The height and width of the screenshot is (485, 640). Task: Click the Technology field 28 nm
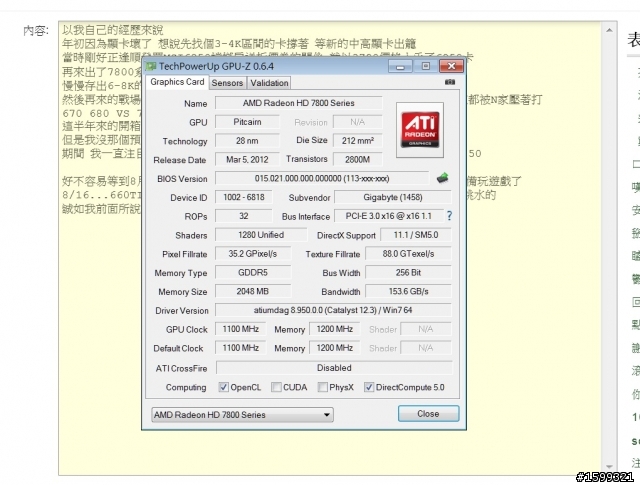(247, 140)
